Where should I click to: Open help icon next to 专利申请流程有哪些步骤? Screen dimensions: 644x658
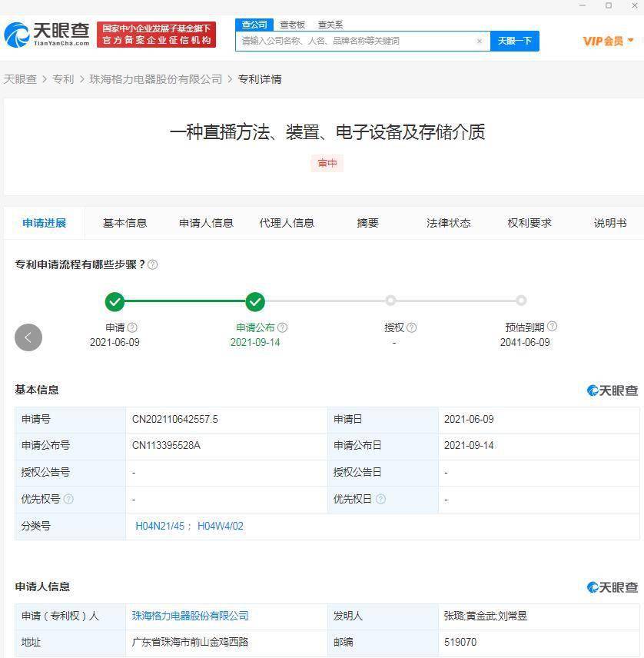[153, 264]
